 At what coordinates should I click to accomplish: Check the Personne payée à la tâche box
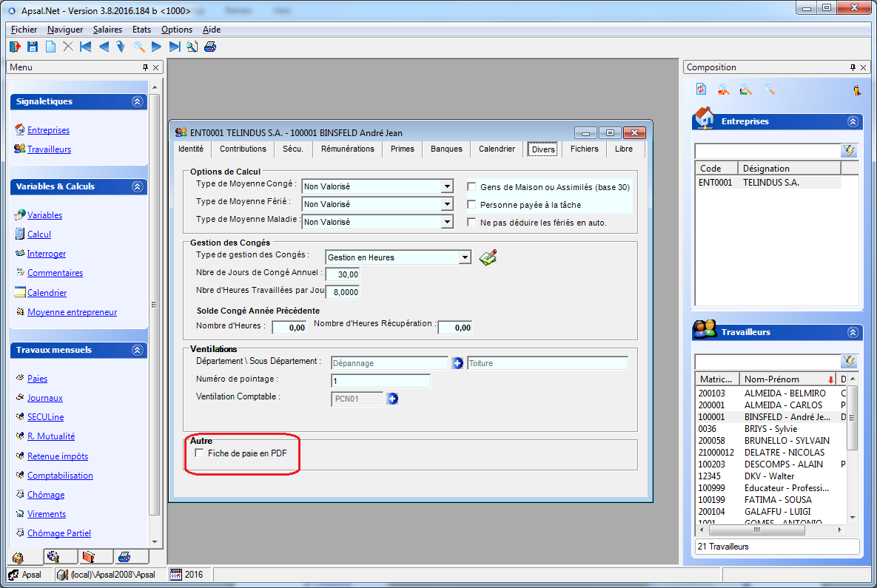[471, 204]
